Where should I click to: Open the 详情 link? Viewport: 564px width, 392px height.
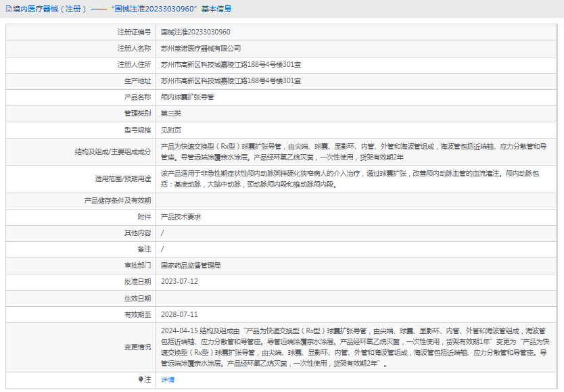[x=168, y=379]
